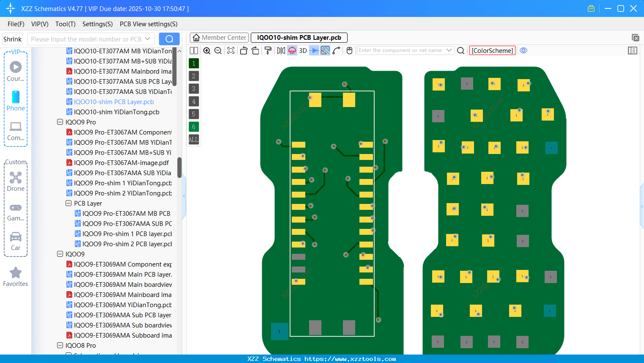Open the side panel list icon

tap(633, 50)
